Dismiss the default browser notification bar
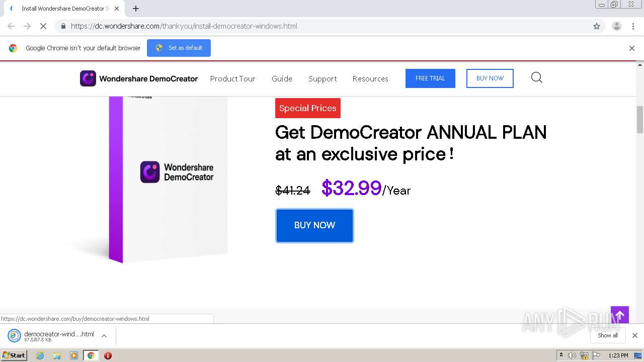 (x=632, y=48)
